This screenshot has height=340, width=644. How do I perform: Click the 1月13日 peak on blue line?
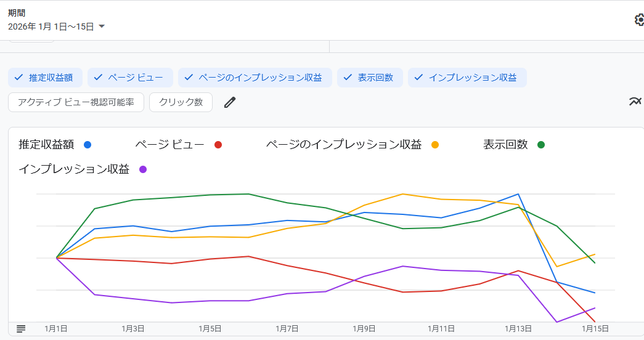pyautogui.click(x=518, y=194)
